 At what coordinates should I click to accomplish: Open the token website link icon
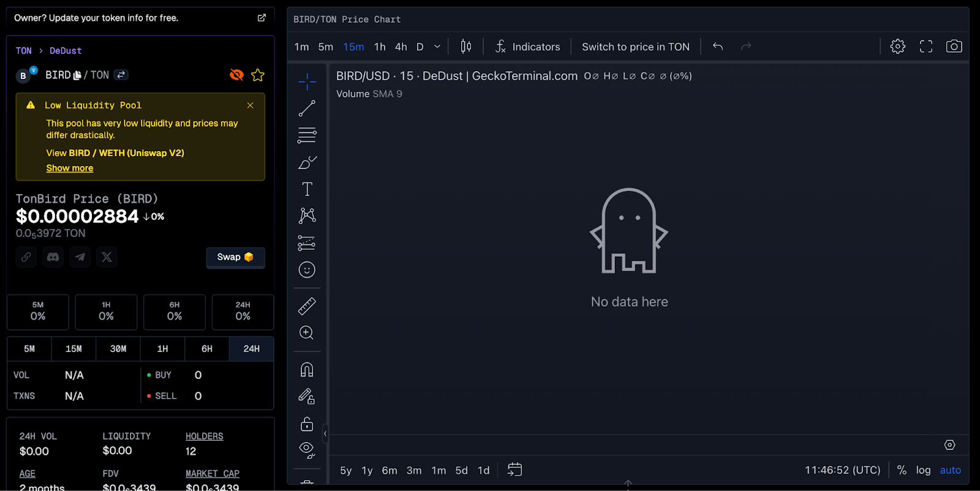pos(26,257)
